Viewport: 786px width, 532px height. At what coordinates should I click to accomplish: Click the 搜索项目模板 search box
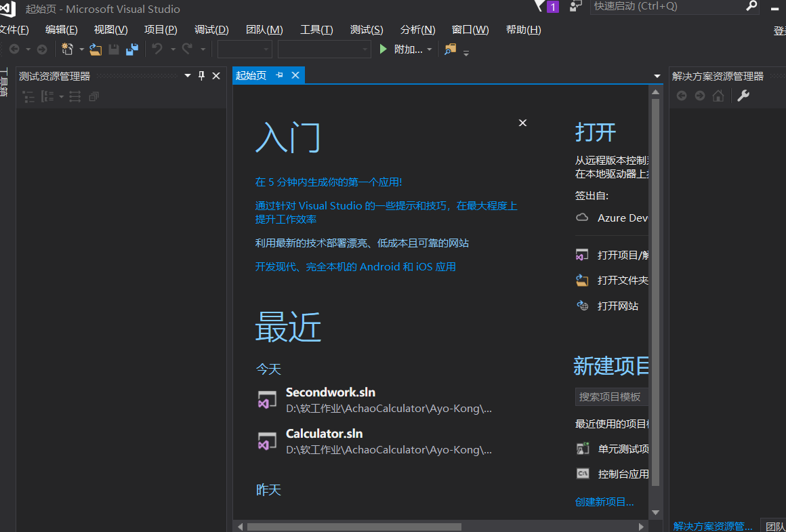tap(612, 397)
